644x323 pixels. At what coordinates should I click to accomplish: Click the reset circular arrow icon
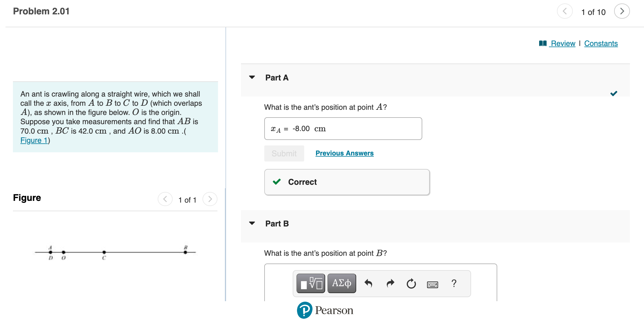click(411, 283)
